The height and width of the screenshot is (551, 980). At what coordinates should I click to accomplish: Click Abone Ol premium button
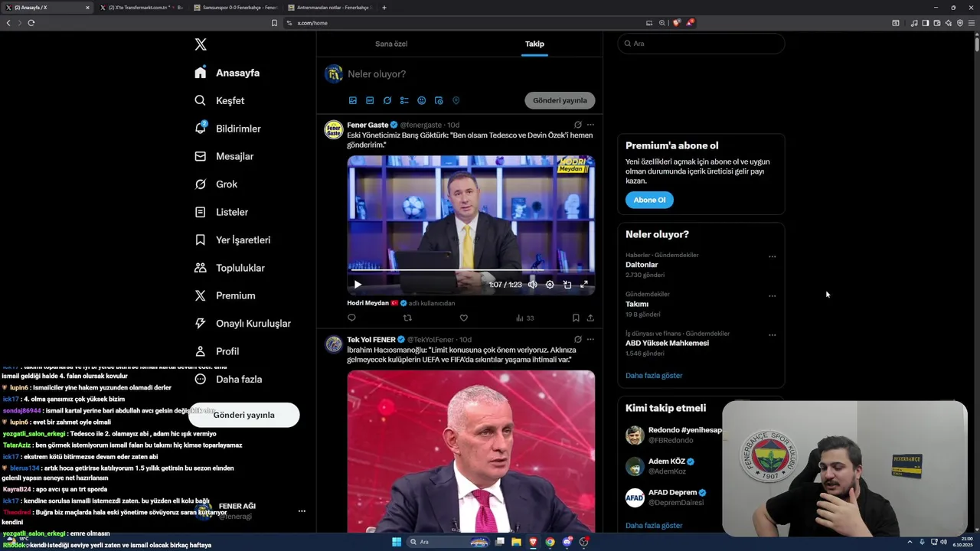coord(649,200)
